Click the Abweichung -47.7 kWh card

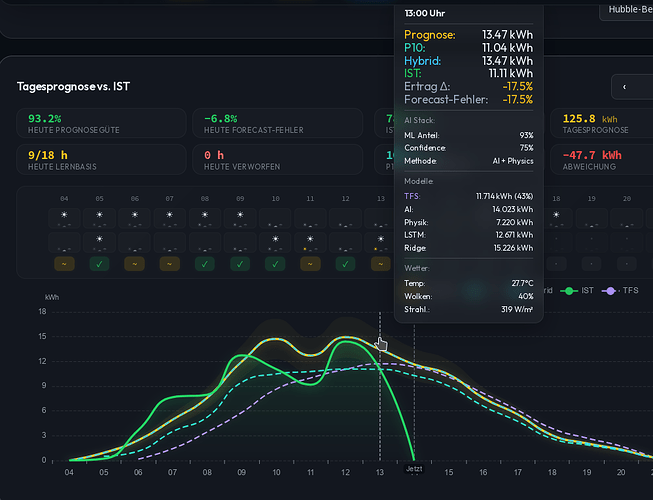tap(602, 159)
